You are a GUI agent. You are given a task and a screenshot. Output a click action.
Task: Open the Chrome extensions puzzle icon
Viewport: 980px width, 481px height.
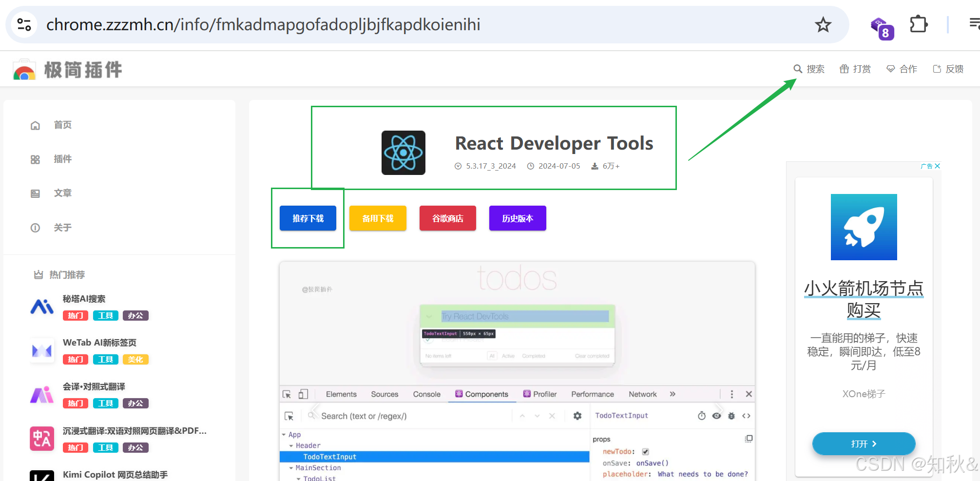point(919,24)
